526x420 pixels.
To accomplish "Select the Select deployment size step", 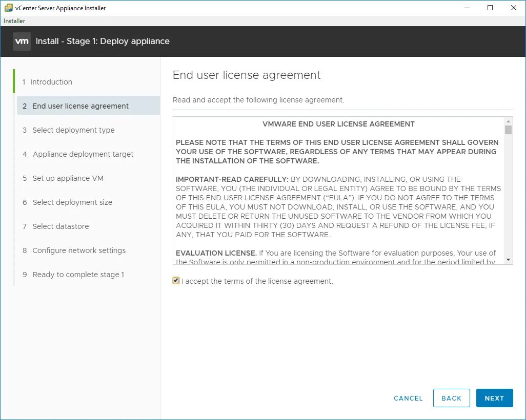I will point(72,202).
